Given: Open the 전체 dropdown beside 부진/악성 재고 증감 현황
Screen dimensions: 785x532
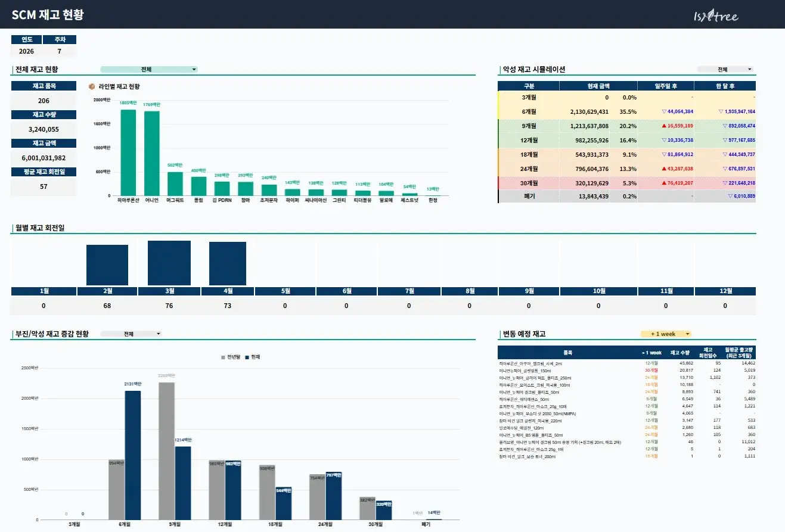Looking at the screenshot, I should point(131,334).
